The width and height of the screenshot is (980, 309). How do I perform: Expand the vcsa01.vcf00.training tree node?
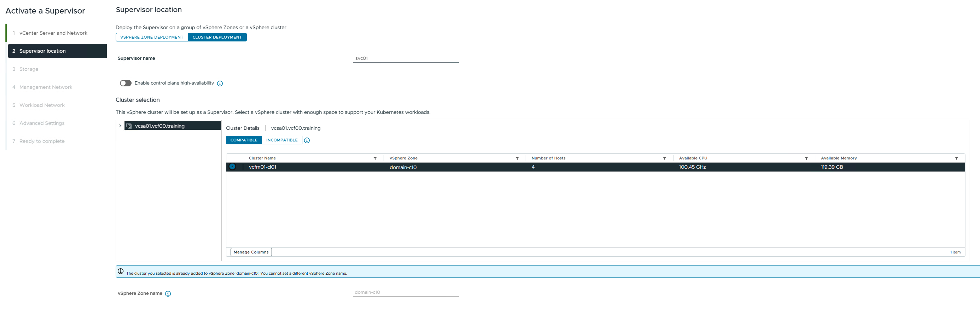(120, 126)
